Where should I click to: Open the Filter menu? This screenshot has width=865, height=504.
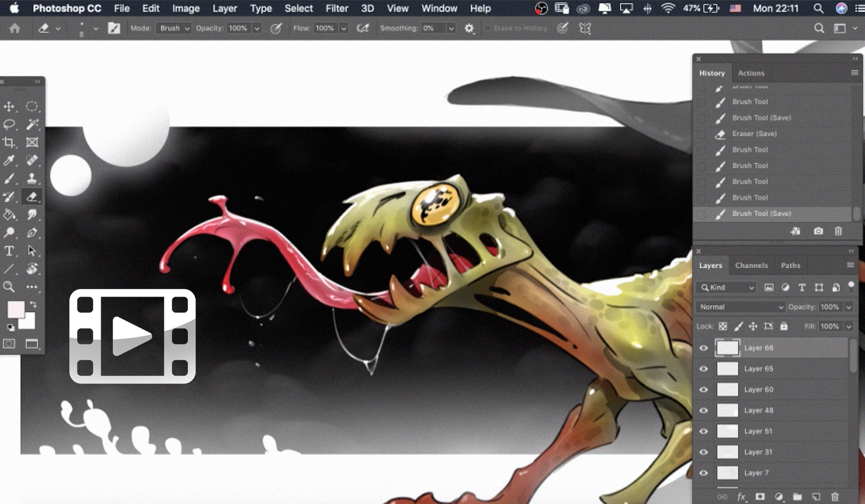tap(336, 8)
